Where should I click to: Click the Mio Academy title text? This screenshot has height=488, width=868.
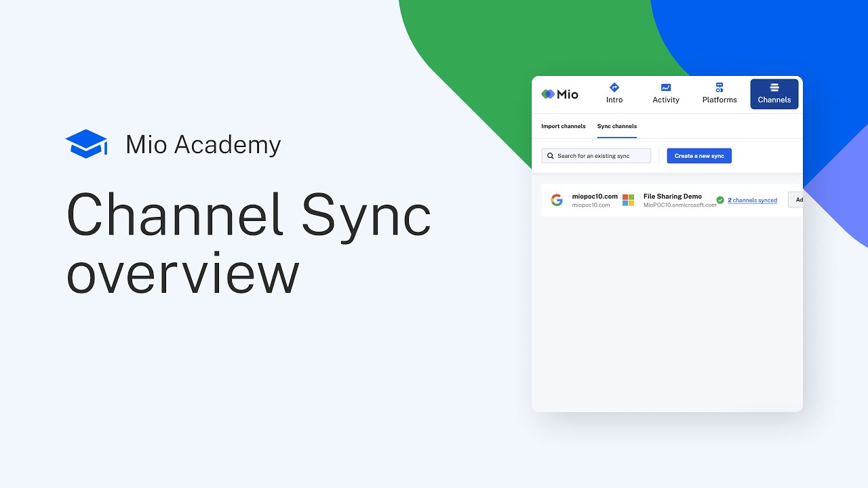pyautogui.click(x=203, y=144)
